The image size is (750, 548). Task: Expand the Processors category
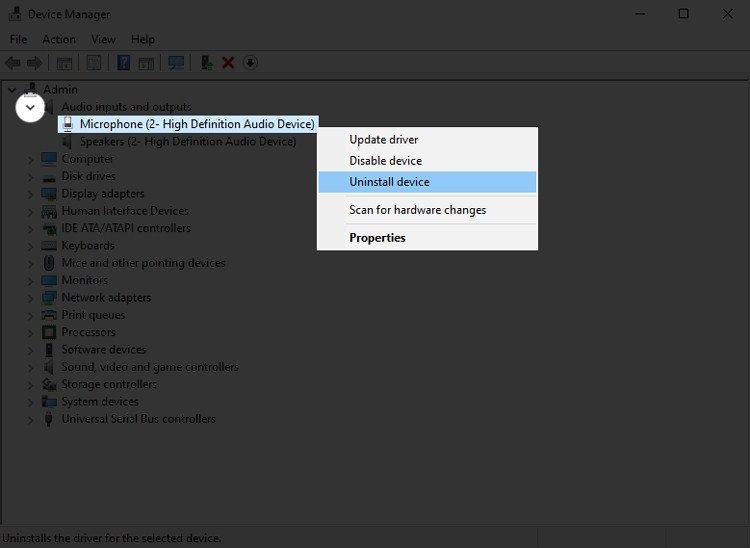(30, 332)
